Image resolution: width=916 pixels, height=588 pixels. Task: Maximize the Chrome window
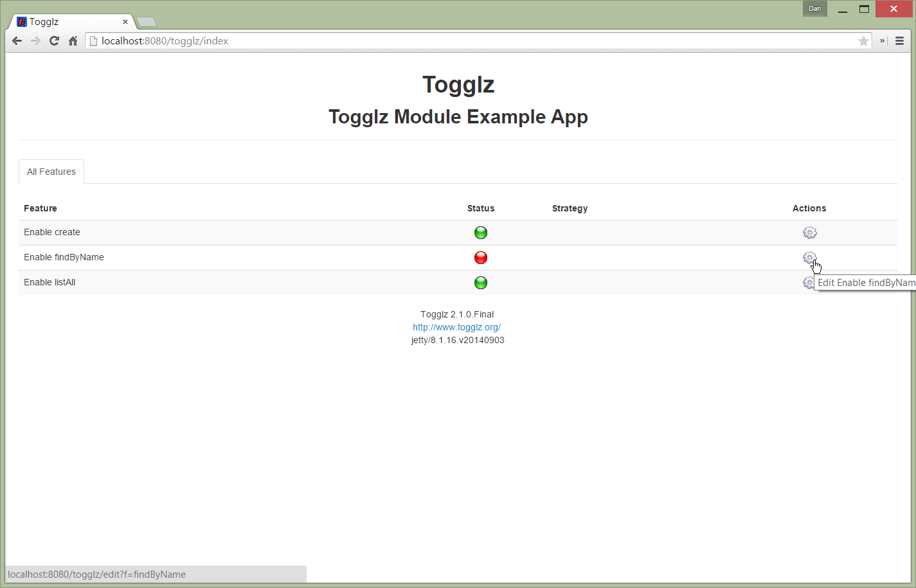(865, 9)
